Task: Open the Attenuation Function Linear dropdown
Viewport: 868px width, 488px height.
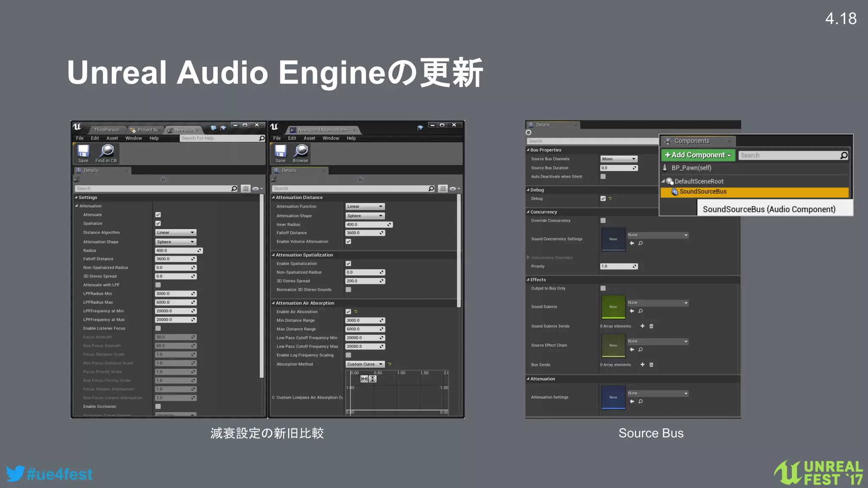Action: (365, 206)
